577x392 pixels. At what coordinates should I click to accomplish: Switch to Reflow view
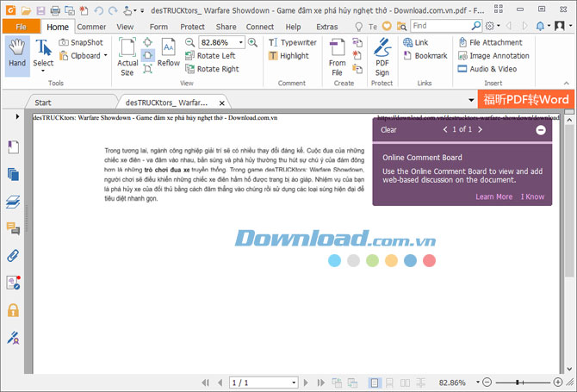[169, 53]
